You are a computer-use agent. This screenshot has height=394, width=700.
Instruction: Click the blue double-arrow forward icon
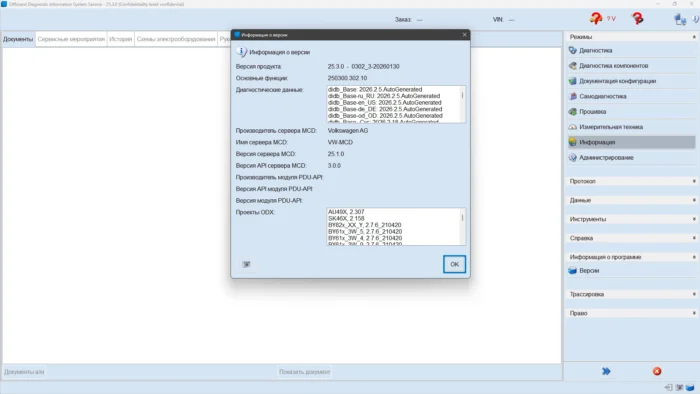[x=606, y=371]
